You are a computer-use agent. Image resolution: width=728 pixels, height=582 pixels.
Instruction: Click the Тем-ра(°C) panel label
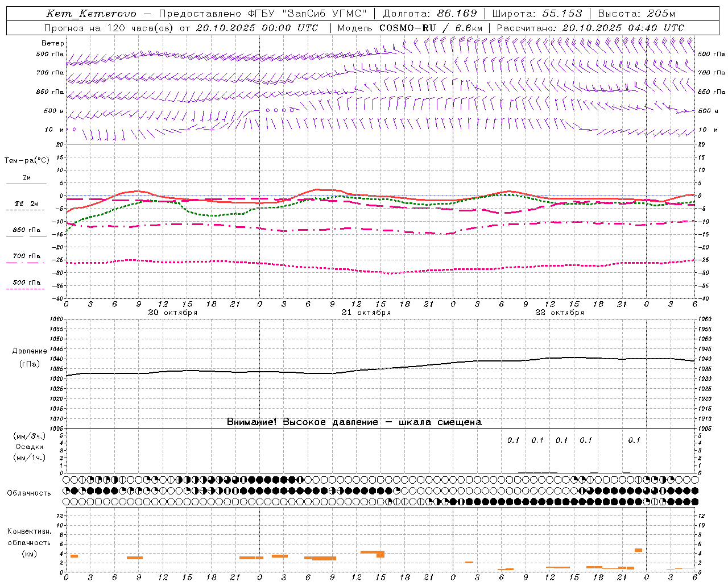tap(27, 160)
